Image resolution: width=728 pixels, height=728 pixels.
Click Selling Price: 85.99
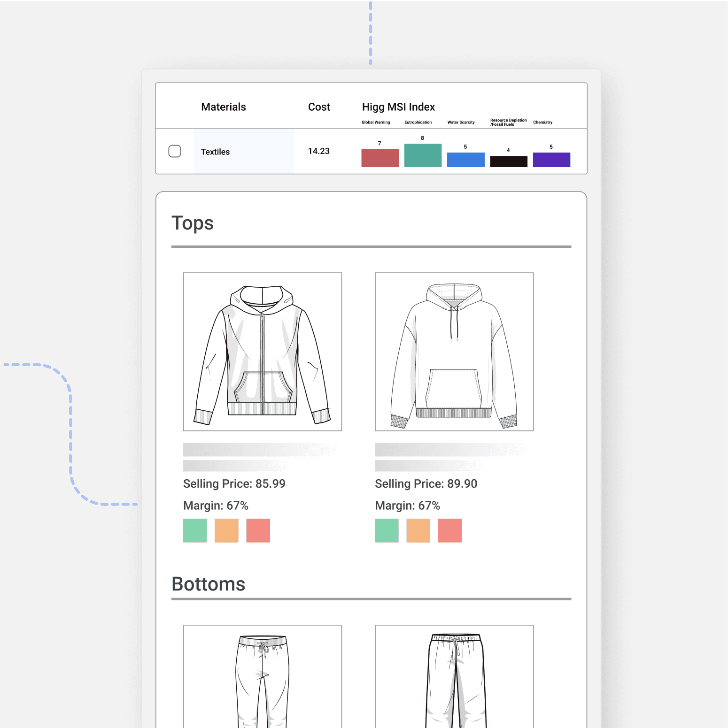234,484
